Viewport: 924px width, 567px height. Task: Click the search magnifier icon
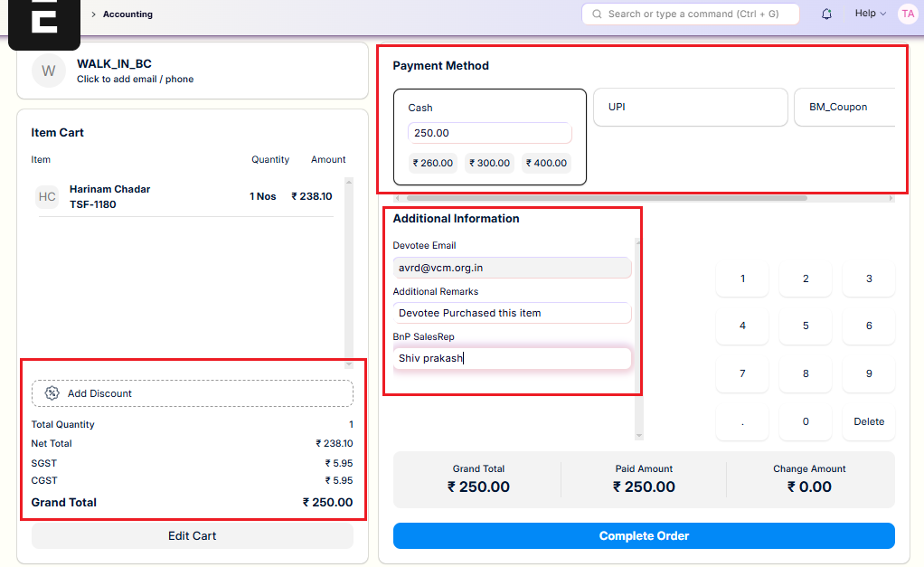(596, 14)
